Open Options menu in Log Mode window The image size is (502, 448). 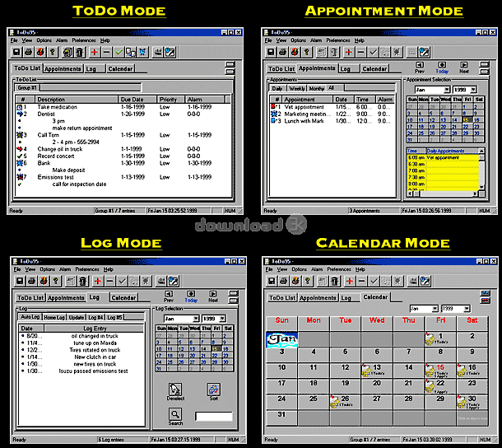coord(48,269)
